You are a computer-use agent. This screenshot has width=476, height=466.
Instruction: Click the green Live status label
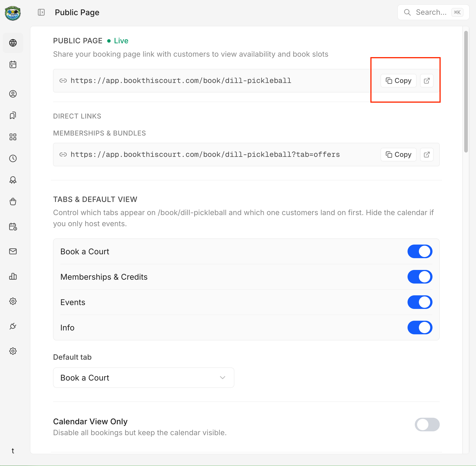coord(121,41)
